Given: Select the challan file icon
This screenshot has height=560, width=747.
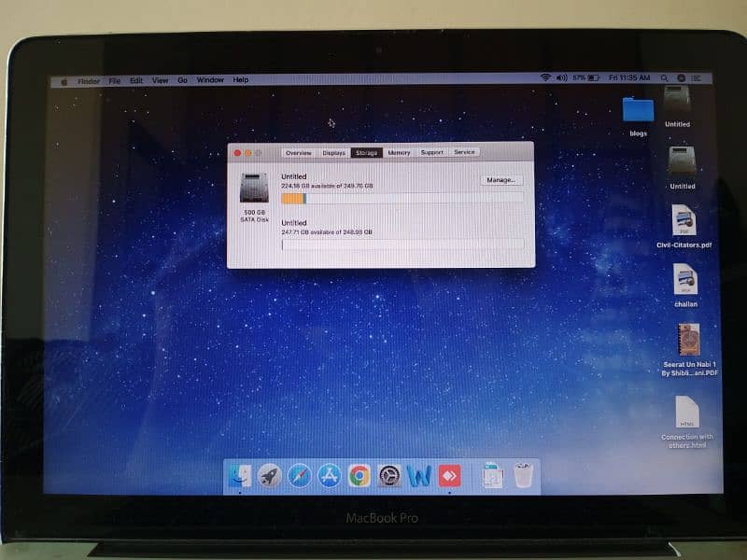Looking at the screenshot, I should (x=685, y=279).
